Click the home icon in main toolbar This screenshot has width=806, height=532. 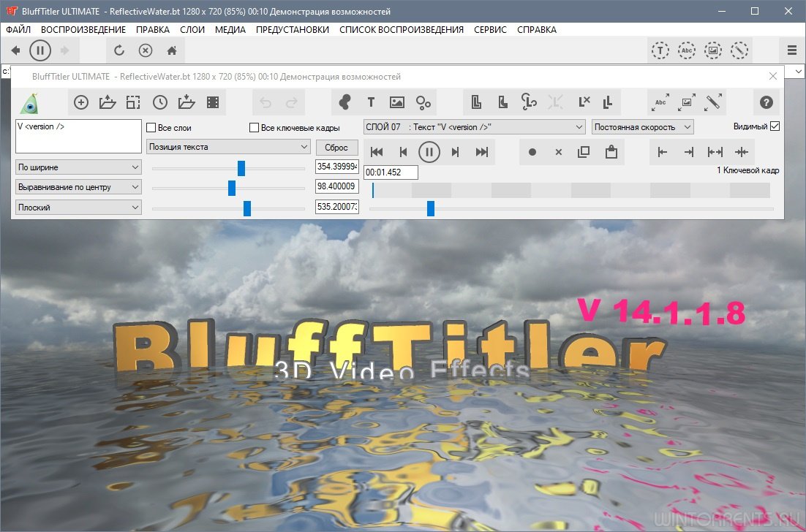point(172,50)
